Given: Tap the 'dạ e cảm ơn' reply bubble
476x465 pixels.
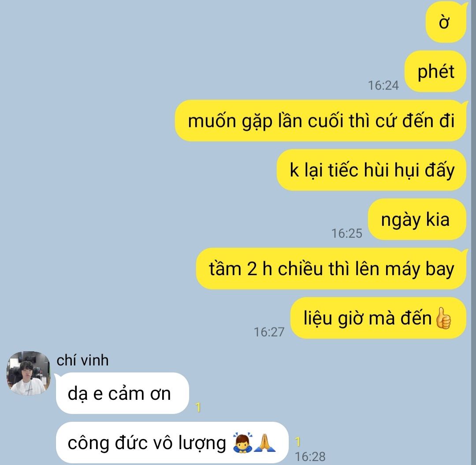Looking at the screenshot, I should pos(123,393).
